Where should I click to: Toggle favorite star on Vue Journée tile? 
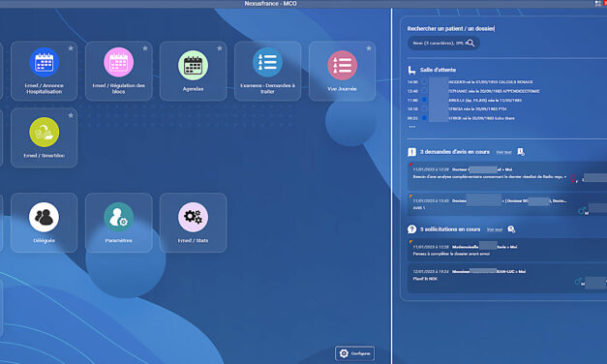tap(369, 48)
